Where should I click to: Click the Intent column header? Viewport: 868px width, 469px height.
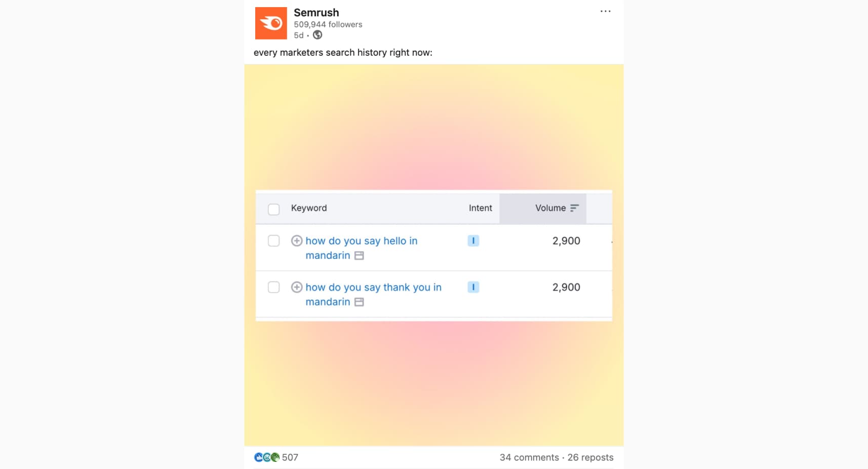pyautogui.click(x=480, y=208)
